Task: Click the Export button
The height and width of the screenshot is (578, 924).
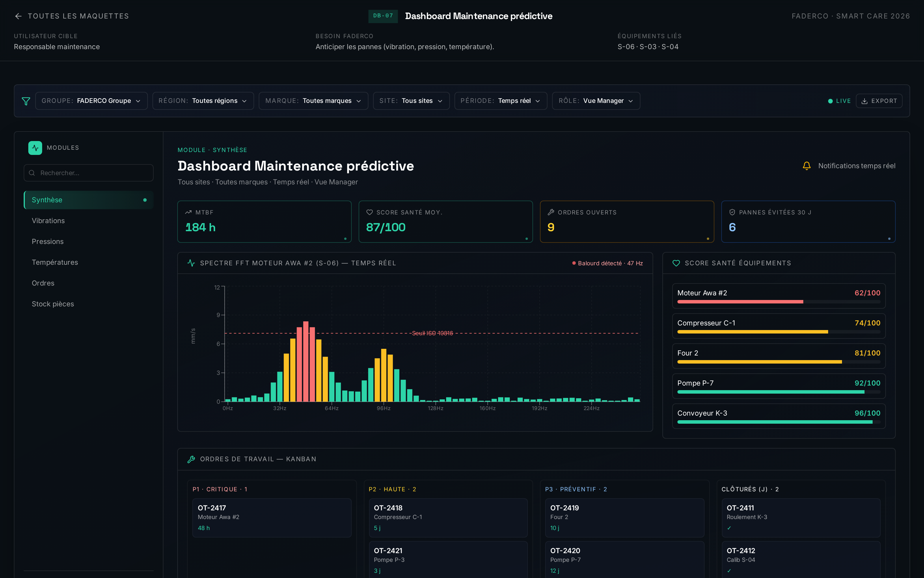Action: point(879,101)
